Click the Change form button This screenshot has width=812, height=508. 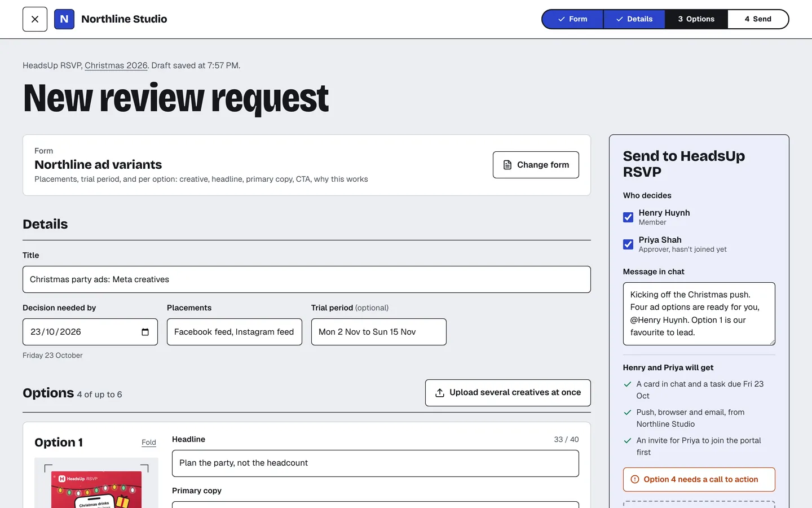pos(536,165)
